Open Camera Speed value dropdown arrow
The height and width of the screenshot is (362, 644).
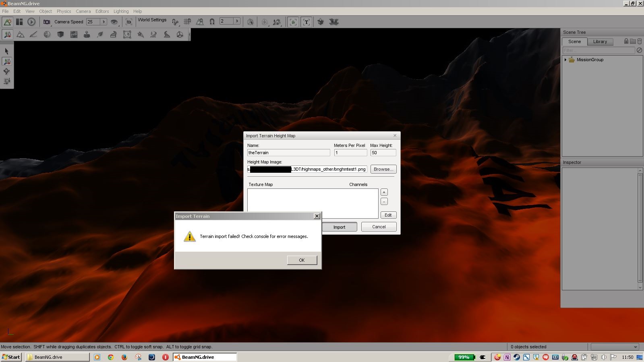[x=104, y=22]
